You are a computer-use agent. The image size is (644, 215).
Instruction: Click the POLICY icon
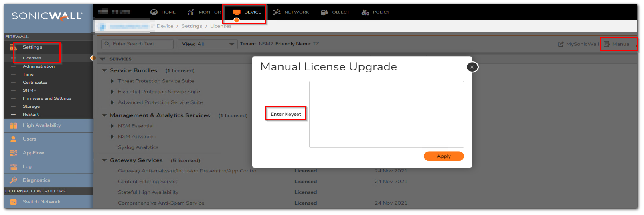pyautogui.click(x=365, y=12)
